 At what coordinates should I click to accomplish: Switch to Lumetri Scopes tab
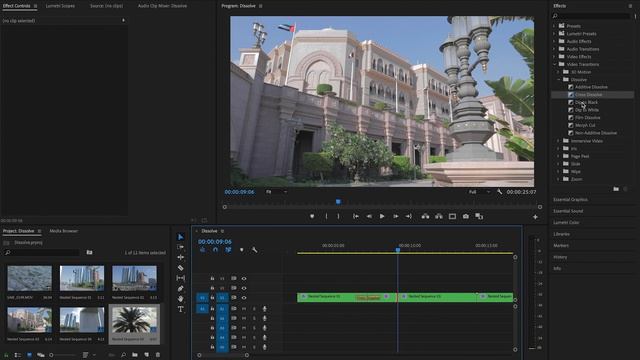[x=60, y=6]
